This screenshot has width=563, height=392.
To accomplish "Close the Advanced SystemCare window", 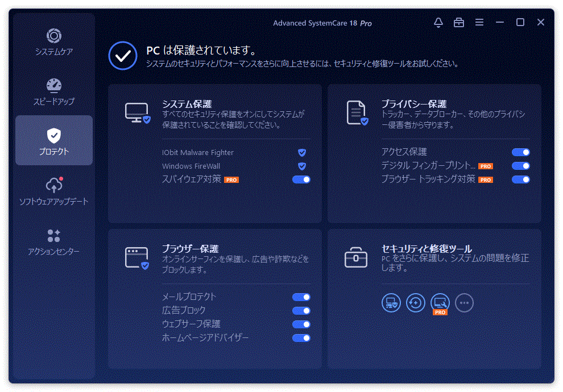I will 540,23.
